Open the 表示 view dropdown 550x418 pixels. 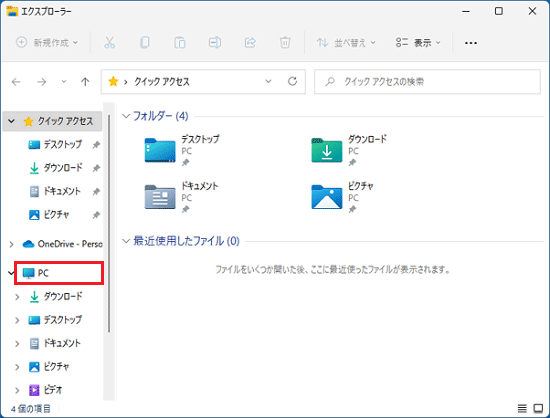click(418, 43)
